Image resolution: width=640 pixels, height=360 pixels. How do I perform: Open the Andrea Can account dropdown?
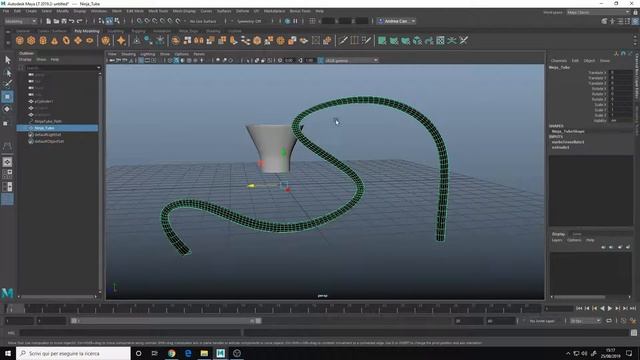point(396,21)
